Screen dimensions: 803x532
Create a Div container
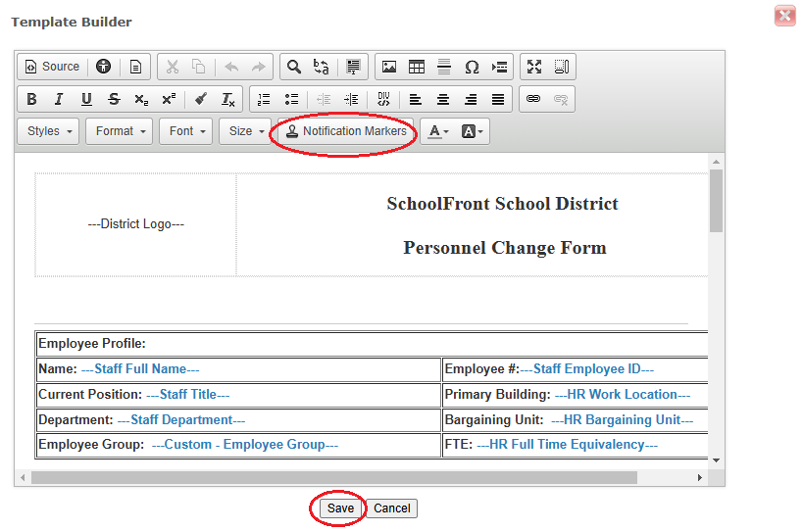point(383,99)
